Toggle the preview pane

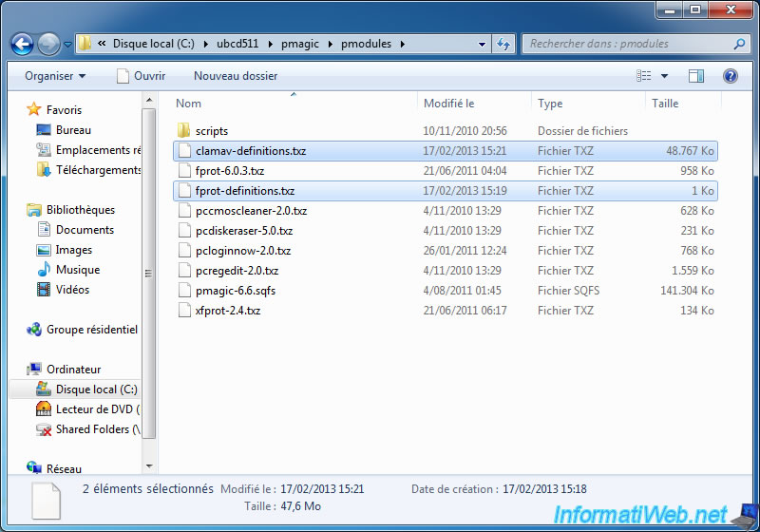click(696, 76)
